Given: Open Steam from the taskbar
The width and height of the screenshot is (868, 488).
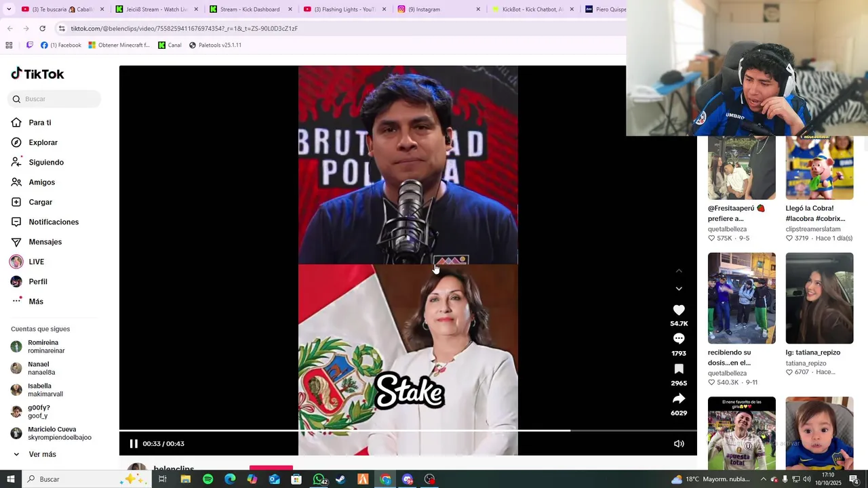Looking at the screenshot, I should (340, 479).
